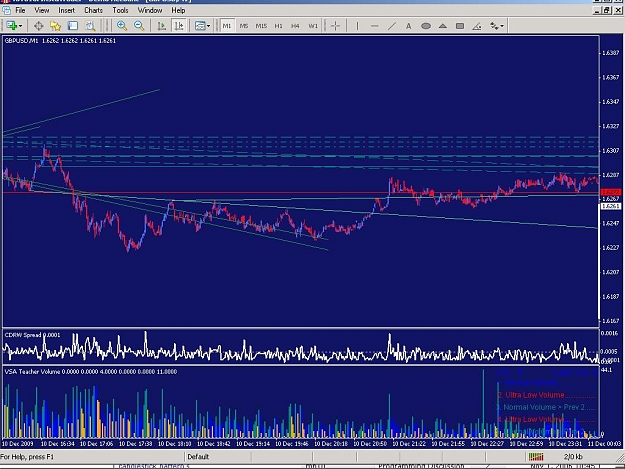
Task: Switch to the H4 timeframe
Action: (x=295, y=26)
